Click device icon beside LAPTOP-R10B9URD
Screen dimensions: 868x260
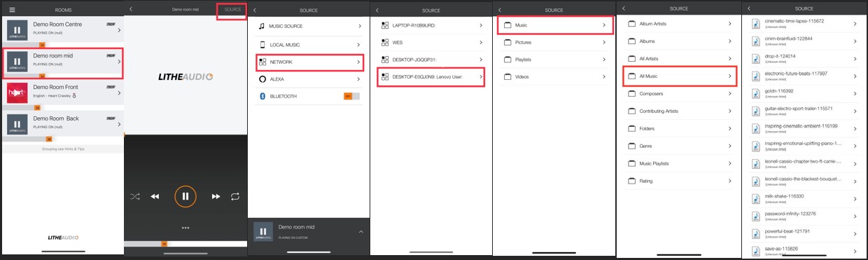click(x=385, y=25)
